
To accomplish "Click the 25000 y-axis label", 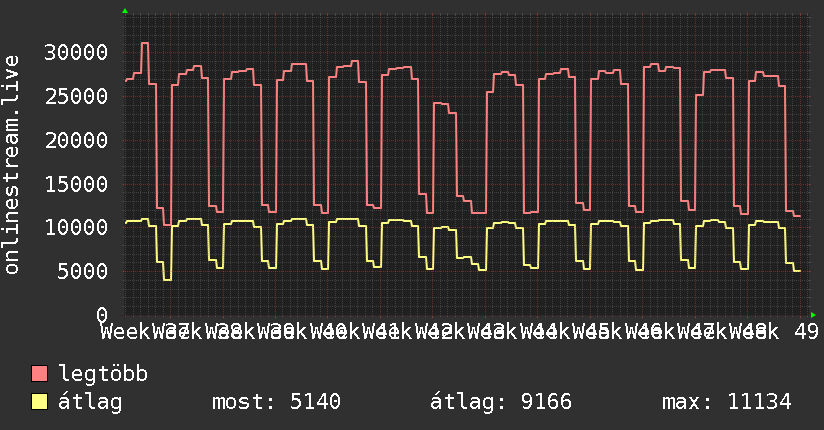I will tap(76, 96).
